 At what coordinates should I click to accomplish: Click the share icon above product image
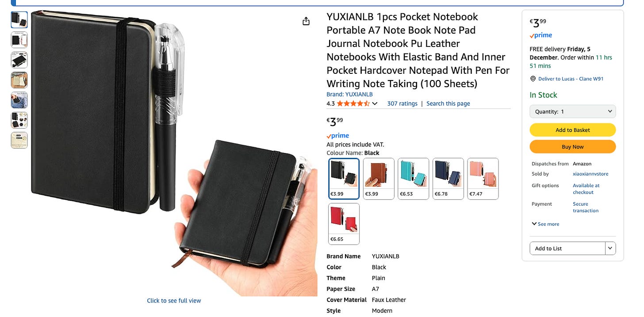pyautogui.click(x=306, y=21)
